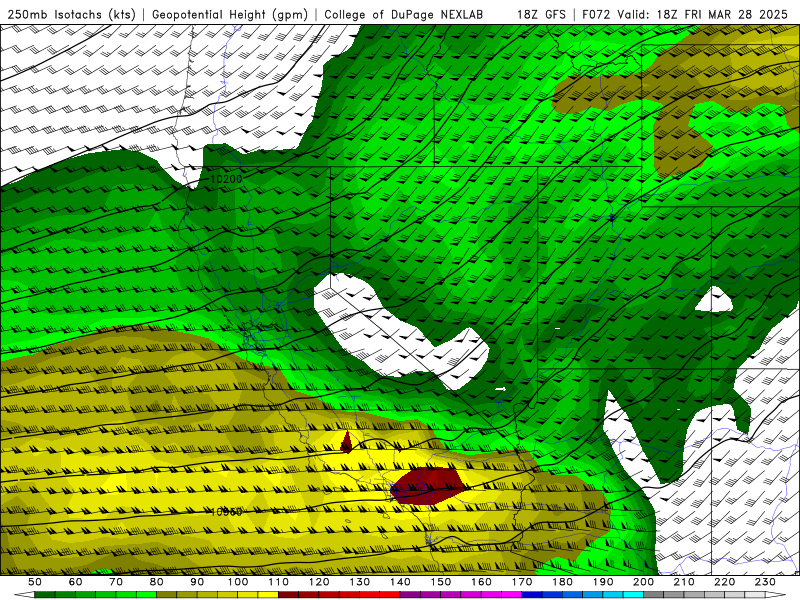800x600 pixels.
Task: Click the colorbar tick label 130
Action: pos(359,582)
